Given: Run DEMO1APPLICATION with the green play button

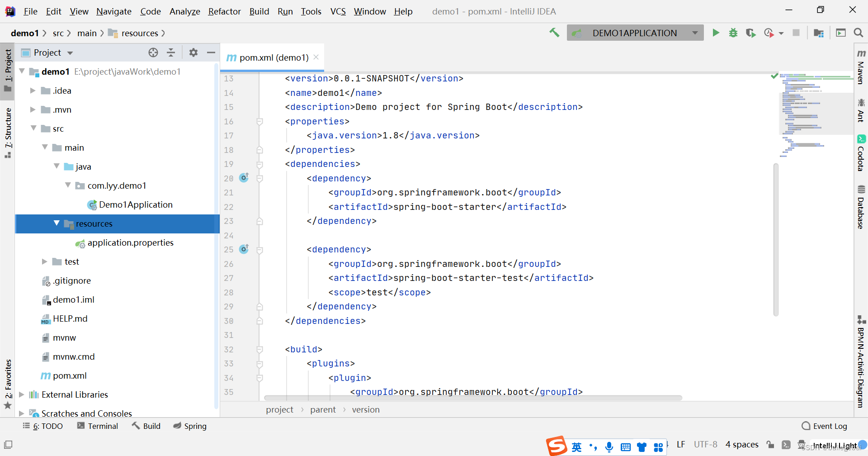Looking at the screenshot, I should (x=716, y=33).
